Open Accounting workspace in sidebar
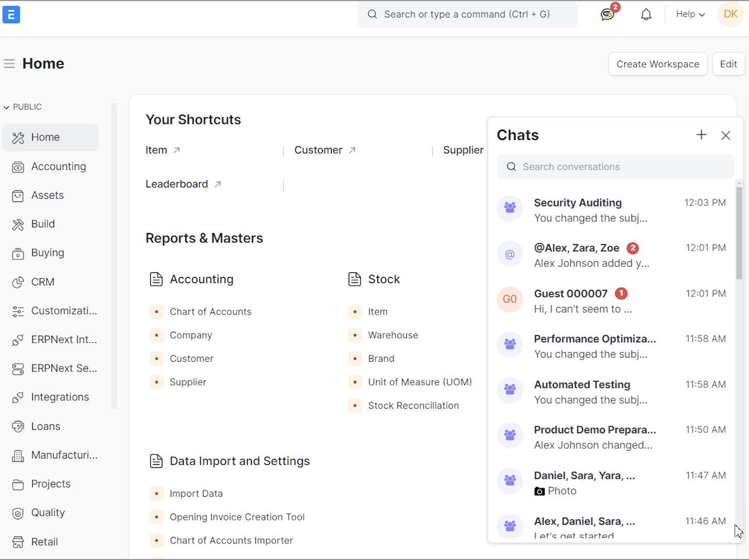Viewport: 749px width, 560px height. point(50,167)
